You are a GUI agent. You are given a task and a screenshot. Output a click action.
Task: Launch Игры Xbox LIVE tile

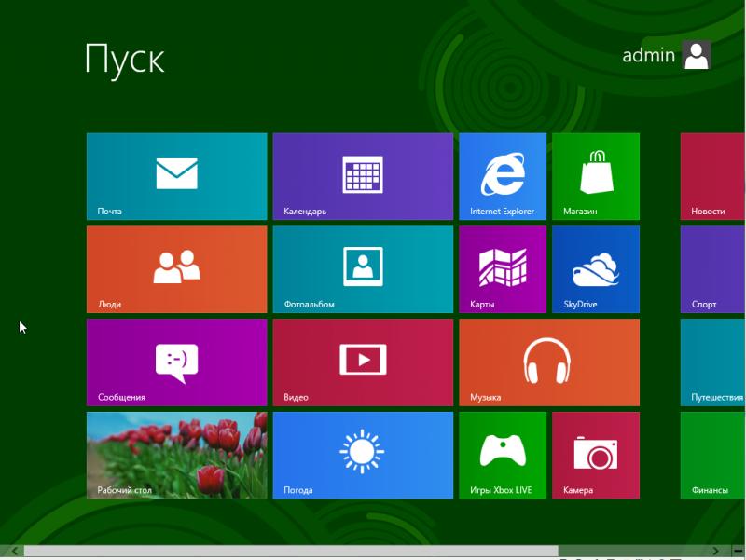tap(503, 456)
